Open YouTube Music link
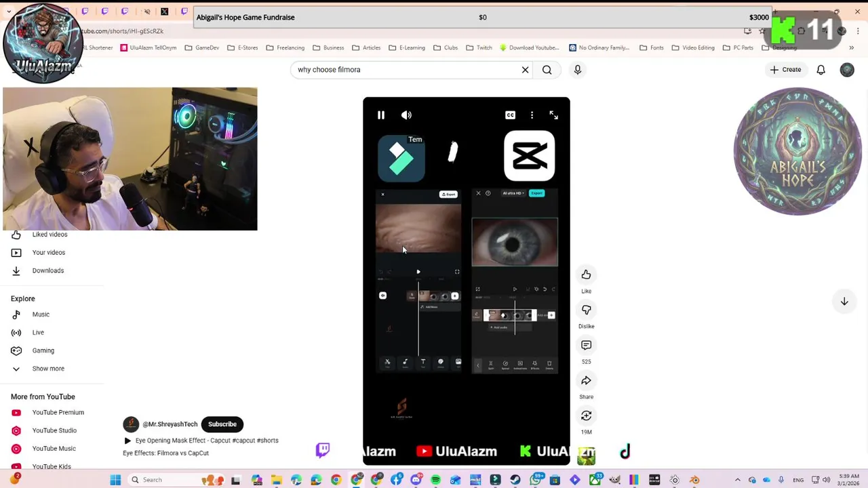This screenshot has width=868, height=488. click(54, 449)
